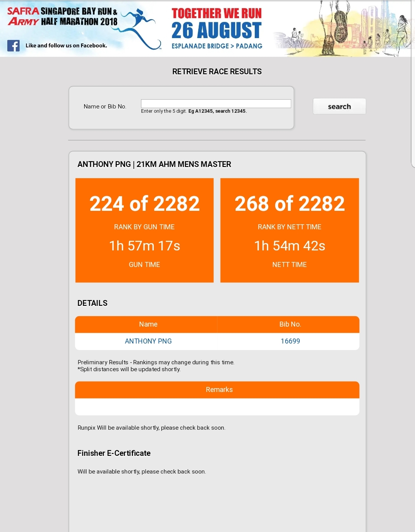415x532 pixels.
Task: Open the 'Like and follow us on Facebook' link
Action: 66,45
